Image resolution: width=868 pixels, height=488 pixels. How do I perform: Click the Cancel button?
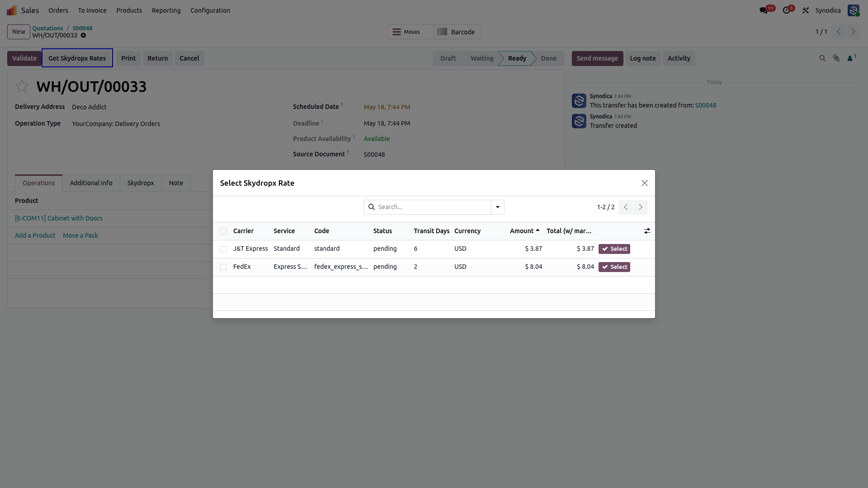(189, 58)
